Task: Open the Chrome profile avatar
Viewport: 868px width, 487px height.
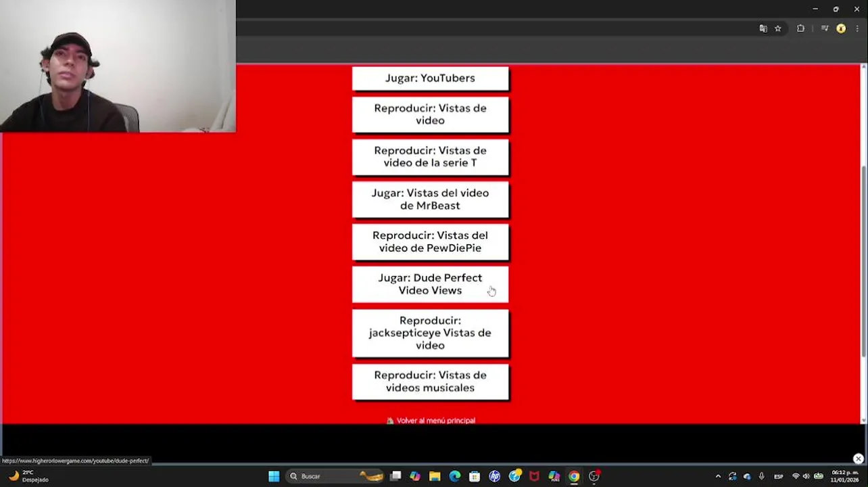Action: (x=841, y=28)
